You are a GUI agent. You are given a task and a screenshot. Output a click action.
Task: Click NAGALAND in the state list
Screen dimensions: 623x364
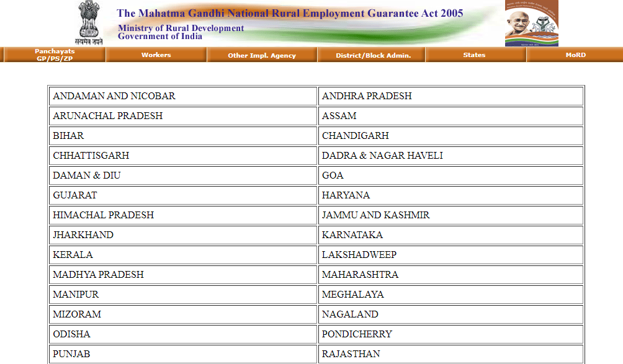click(x=350, y=314)
